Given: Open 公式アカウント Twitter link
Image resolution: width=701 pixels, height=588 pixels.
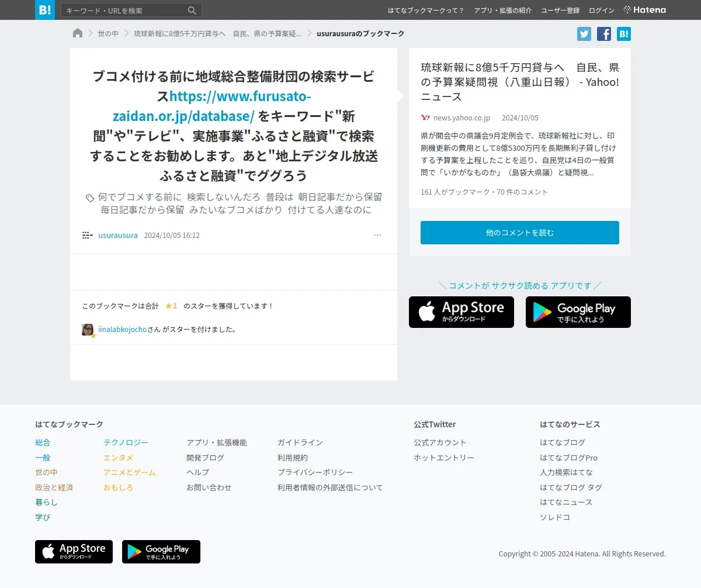Looking at the screenshot, I should pos(440,443).
